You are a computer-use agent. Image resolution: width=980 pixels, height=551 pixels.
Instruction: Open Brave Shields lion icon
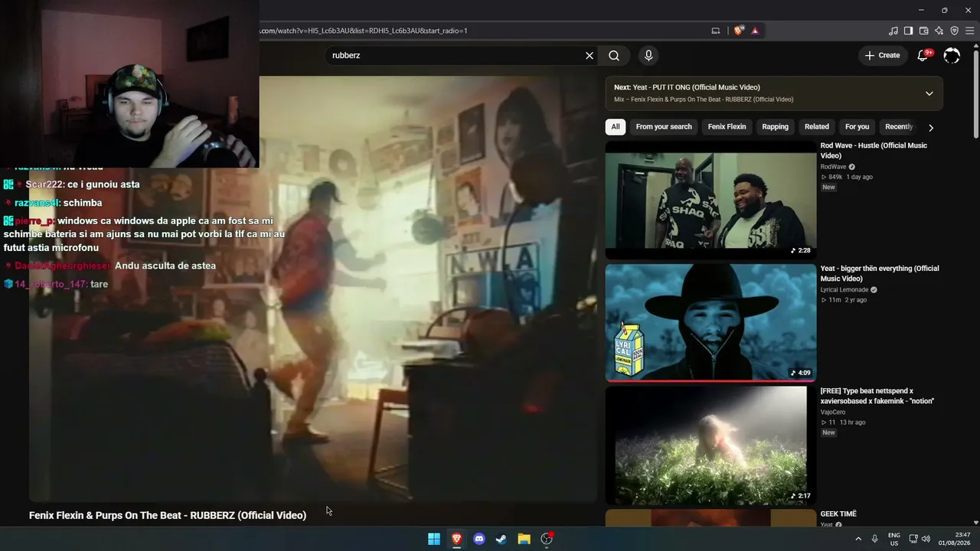pyautogui.click(x=739, y=31)
